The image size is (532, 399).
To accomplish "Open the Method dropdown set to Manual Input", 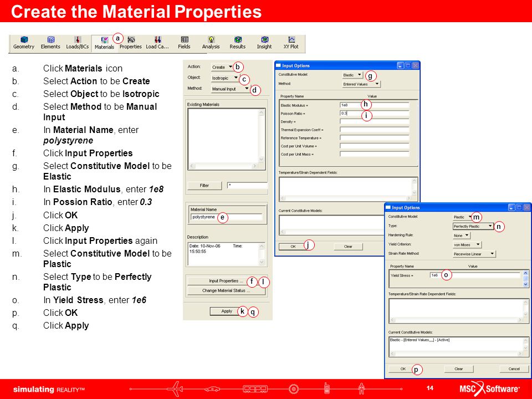I will click(x=230, y=89).
